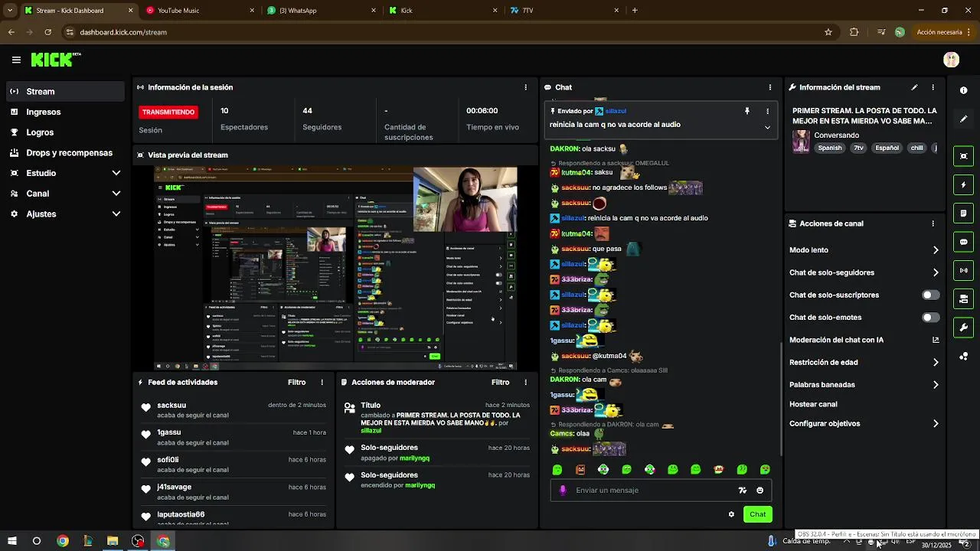980x551 pixels.
Task: Switch to the WhatsApp browser tab
Action: (x=322, y=11)
